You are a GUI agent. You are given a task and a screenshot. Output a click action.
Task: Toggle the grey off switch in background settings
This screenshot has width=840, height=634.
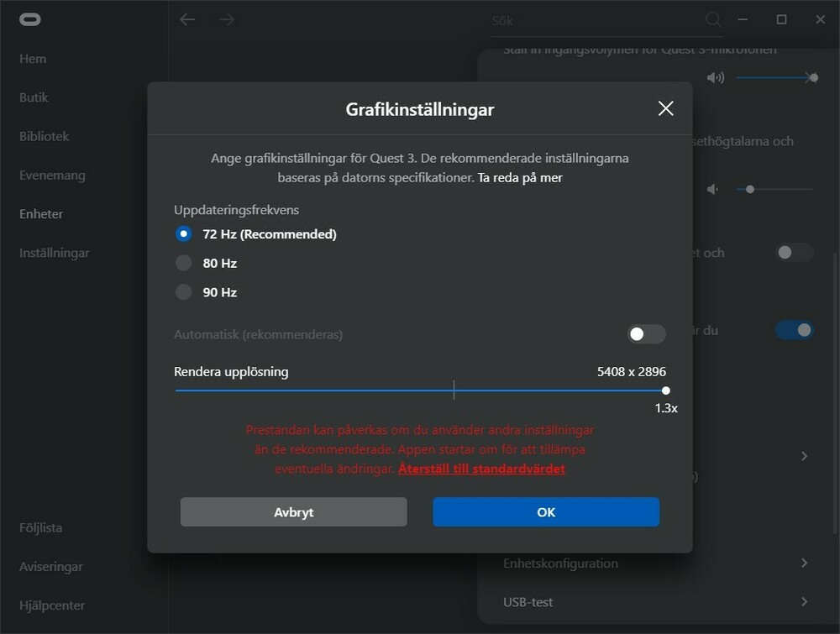tap(795, 252)
